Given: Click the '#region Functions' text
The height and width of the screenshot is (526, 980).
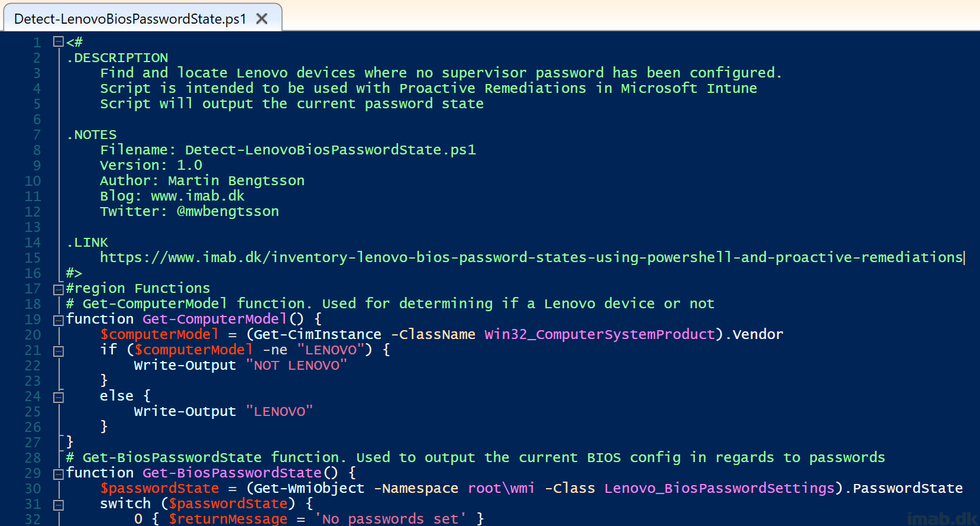Looking at the screenshot, I should 138,288.
